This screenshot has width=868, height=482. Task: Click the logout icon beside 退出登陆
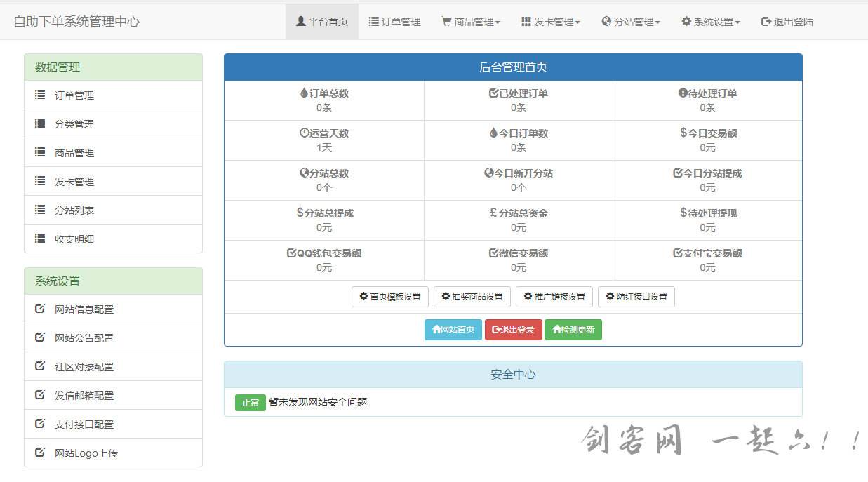pyautogui.click(x=765, y=21)
